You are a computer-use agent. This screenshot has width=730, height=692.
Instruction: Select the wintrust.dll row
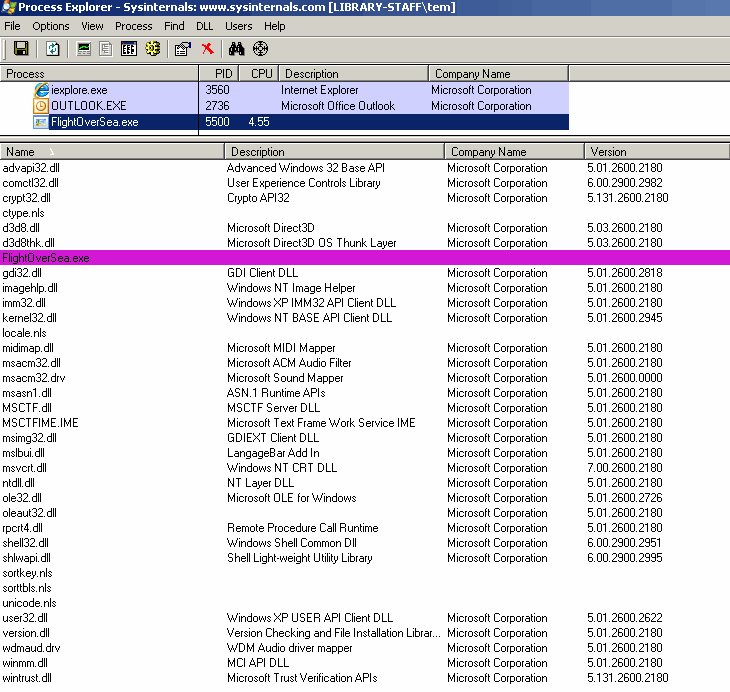click(x=365, y=678)
